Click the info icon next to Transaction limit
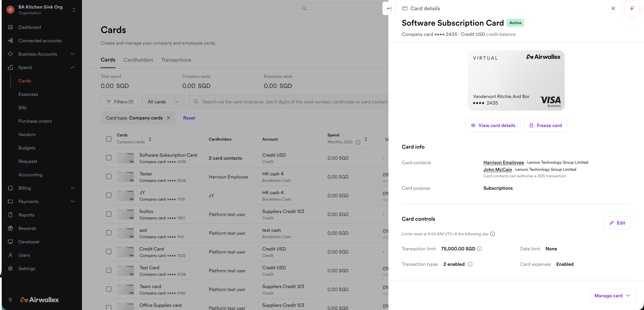This screenshot has height=310, width=644. 479,249
